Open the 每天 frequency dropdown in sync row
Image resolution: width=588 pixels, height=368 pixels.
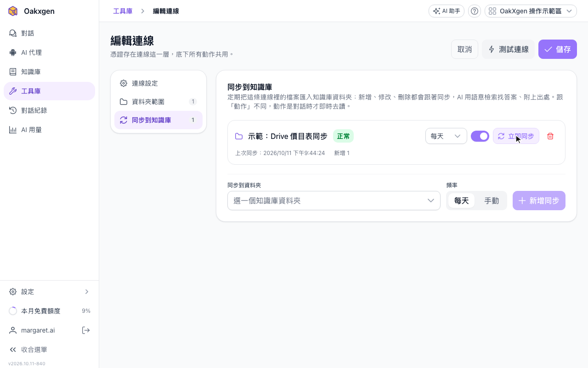click(446, 136)
